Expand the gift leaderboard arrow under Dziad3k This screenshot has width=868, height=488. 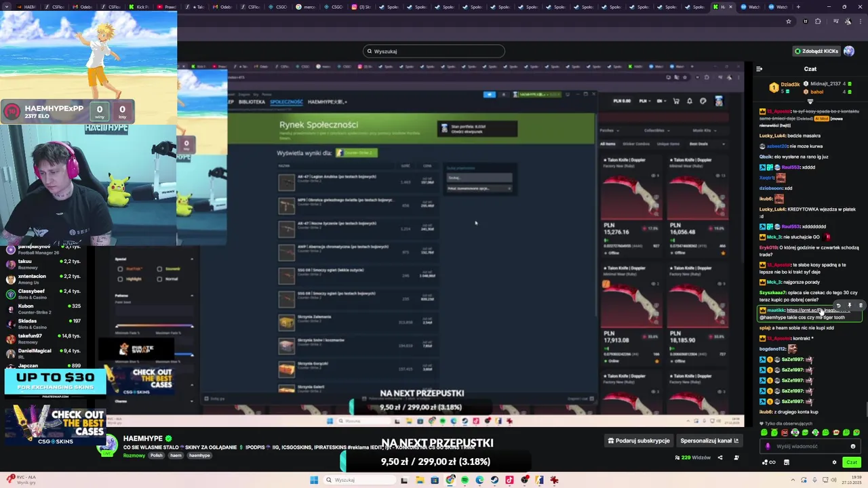(810, 100)
